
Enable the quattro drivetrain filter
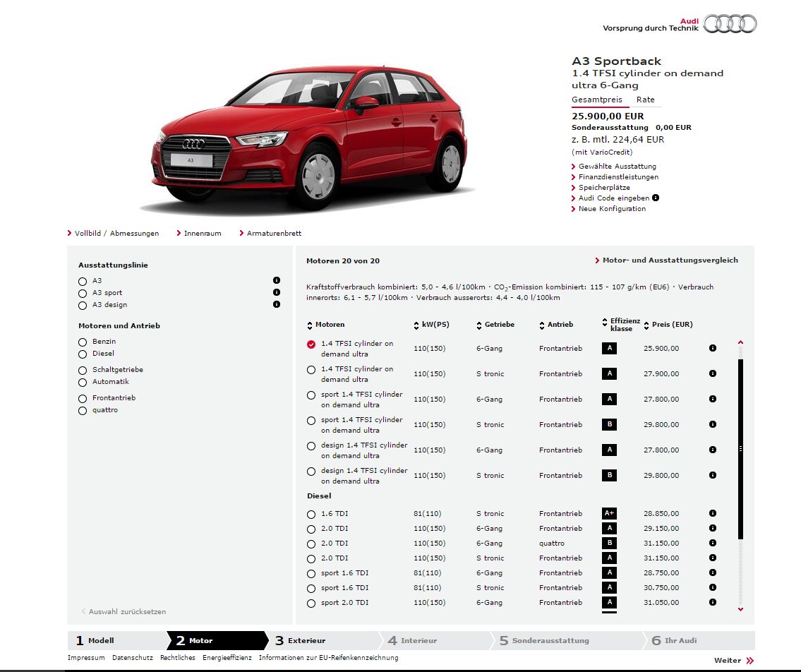point(83,410)
